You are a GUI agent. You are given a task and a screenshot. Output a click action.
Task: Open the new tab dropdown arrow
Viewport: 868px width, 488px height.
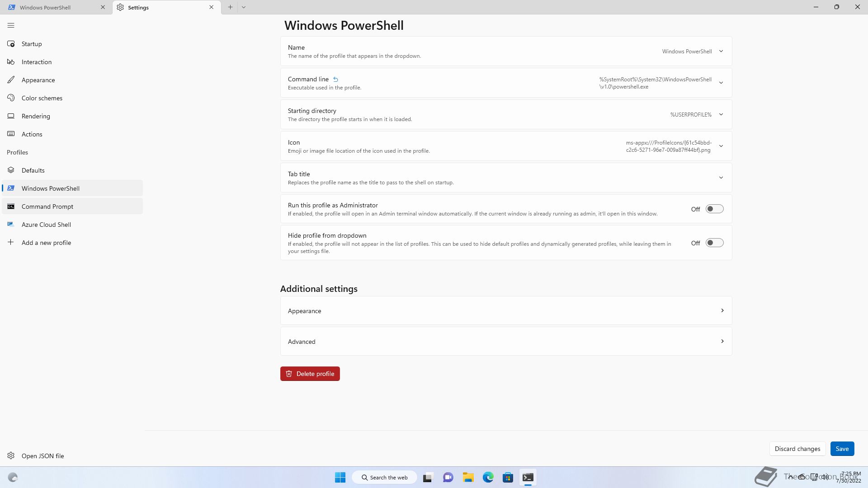click(244, 7)
